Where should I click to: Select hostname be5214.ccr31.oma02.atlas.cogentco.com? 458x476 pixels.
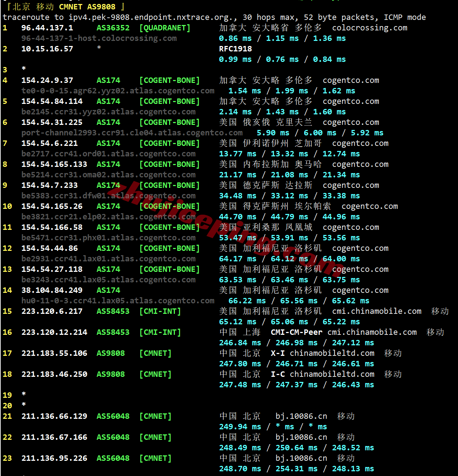click(108, 175)
